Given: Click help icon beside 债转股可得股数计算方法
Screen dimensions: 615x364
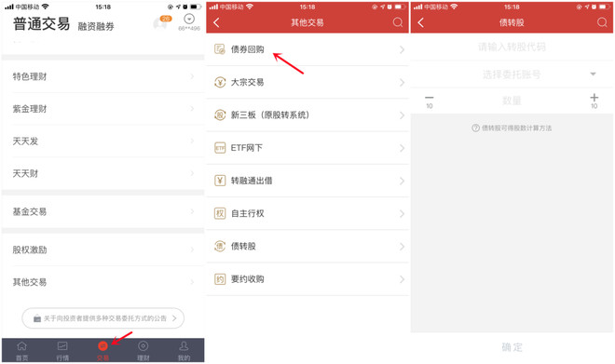Looking at the screenshot, I should coord(475,128).
